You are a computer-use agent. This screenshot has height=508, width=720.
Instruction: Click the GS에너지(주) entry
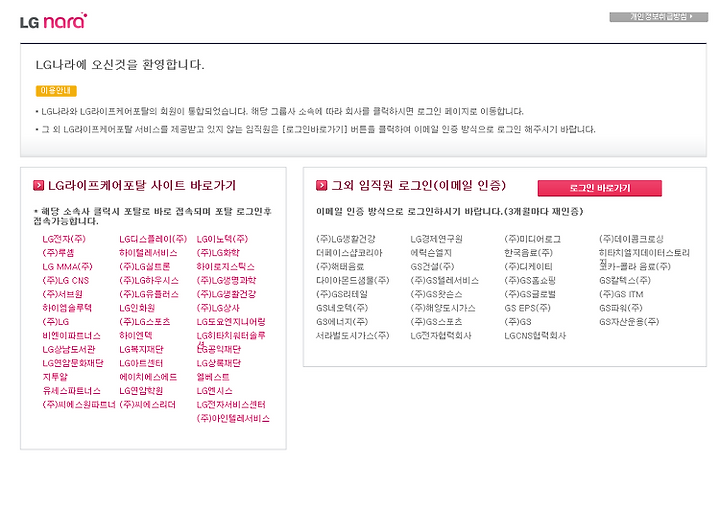[342, 322]
